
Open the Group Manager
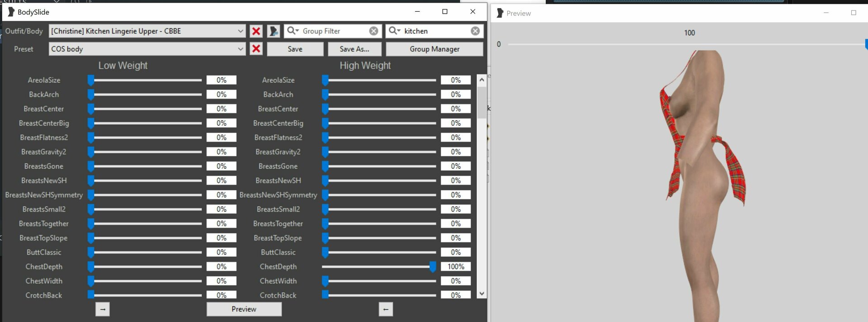(434, 49)
